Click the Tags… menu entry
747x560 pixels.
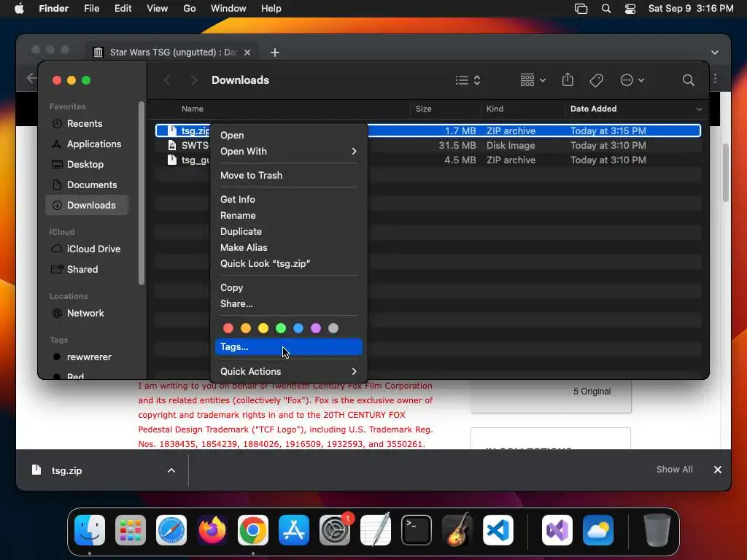click(x=288, y=346)
